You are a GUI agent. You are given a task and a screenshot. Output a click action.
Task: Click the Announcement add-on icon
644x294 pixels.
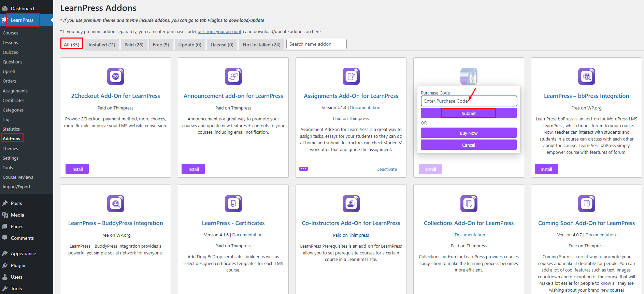(x=233, y=76)
